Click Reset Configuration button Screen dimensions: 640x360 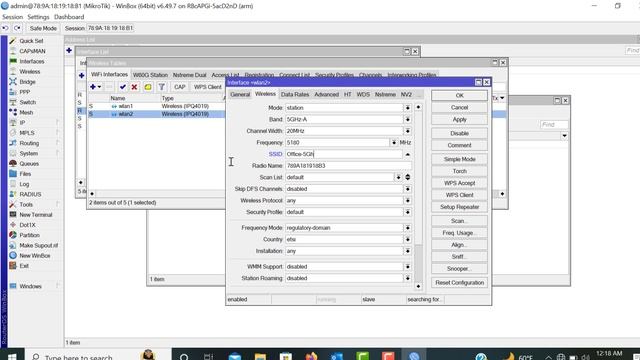[460, 282]
